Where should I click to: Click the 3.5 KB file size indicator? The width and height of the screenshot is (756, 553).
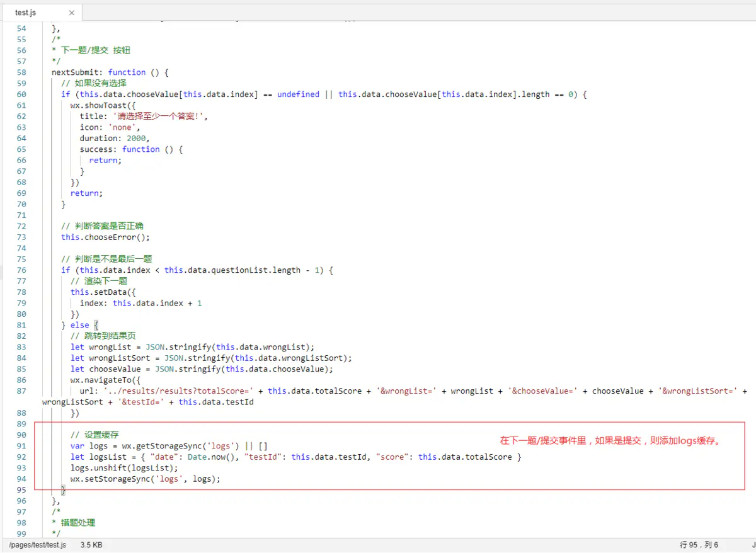(91, 545)
